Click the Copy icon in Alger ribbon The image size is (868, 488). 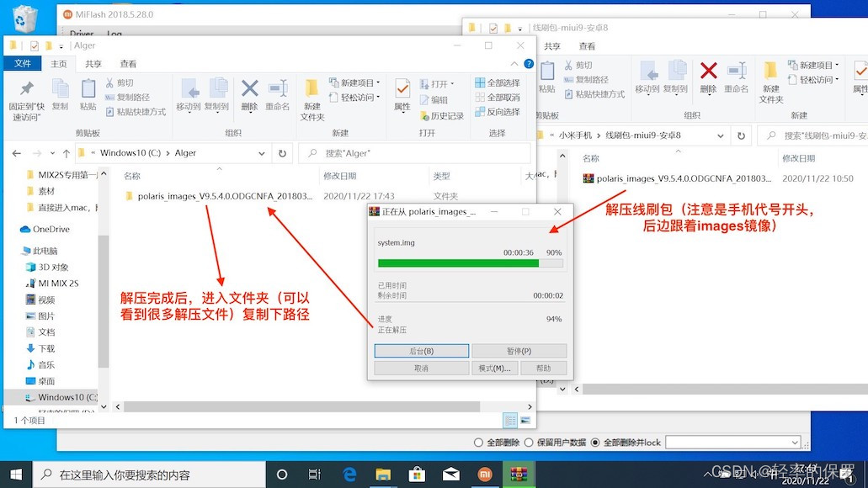click(60, 94)
